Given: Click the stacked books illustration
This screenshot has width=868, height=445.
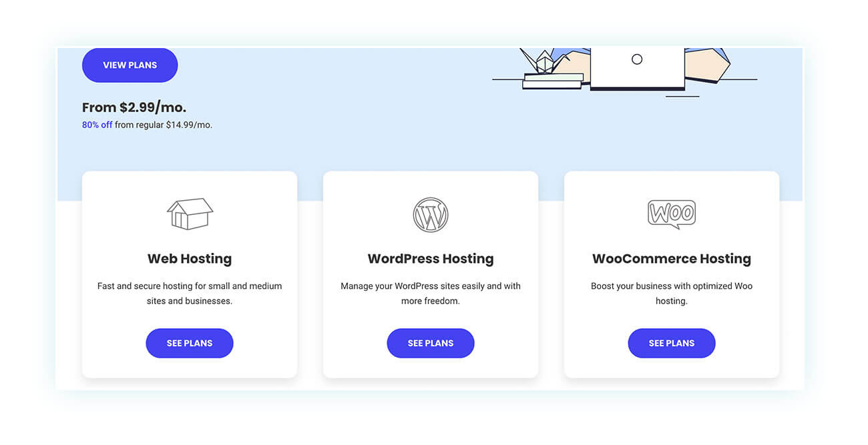Looking at the screenshot, I should (553, 81).
